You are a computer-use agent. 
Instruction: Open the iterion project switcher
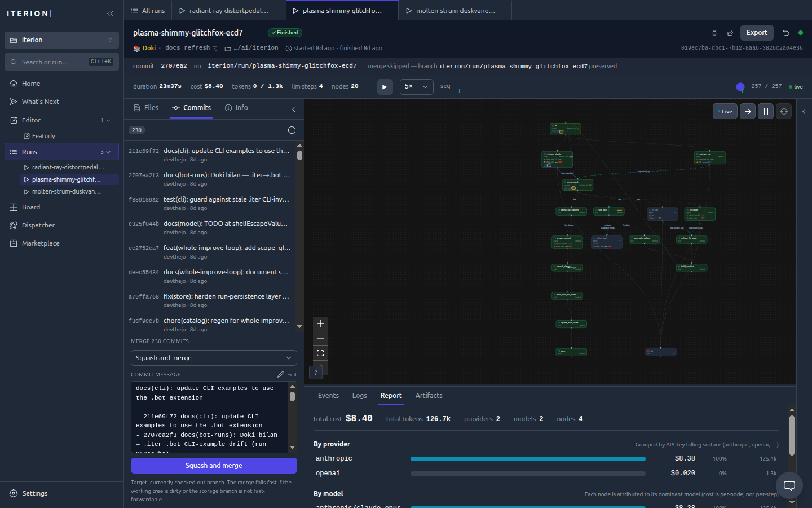point(62,40)
